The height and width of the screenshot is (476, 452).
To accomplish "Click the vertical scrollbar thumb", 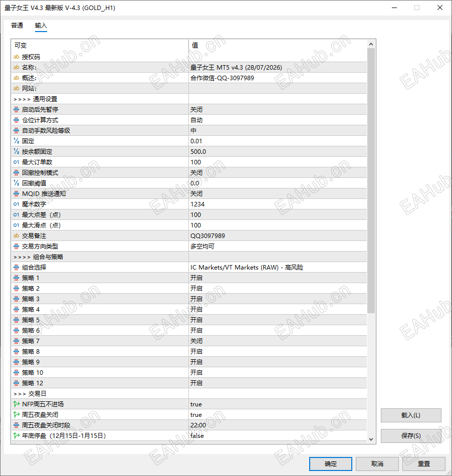I will click(x=371, y=180).
